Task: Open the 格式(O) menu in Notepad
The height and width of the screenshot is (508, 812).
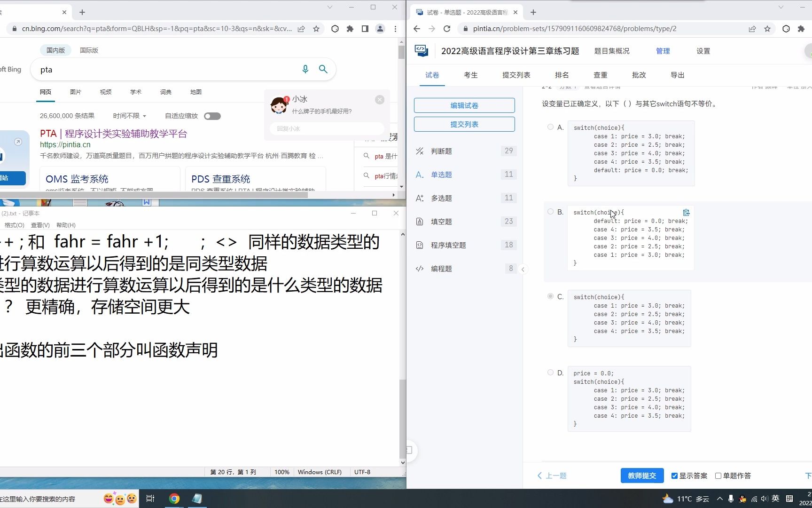Action: (14, 225)
